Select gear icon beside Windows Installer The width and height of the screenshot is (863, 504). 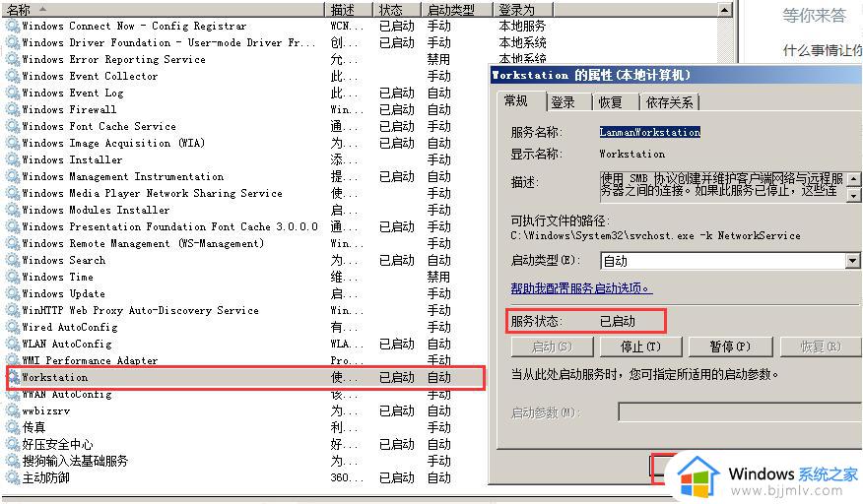click(12, 159)
